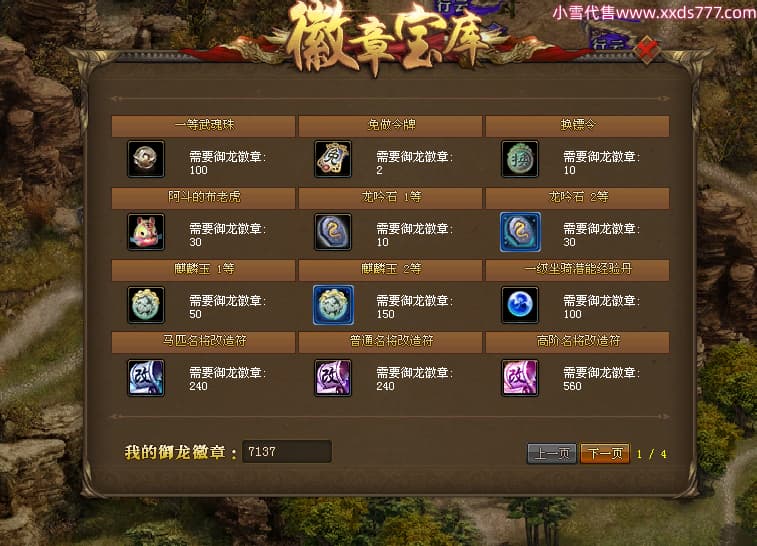The width and height of the screenshot is (757, 546).
Task: Select the 龙吟石 1等 stone icon
Action: (333, 232)
